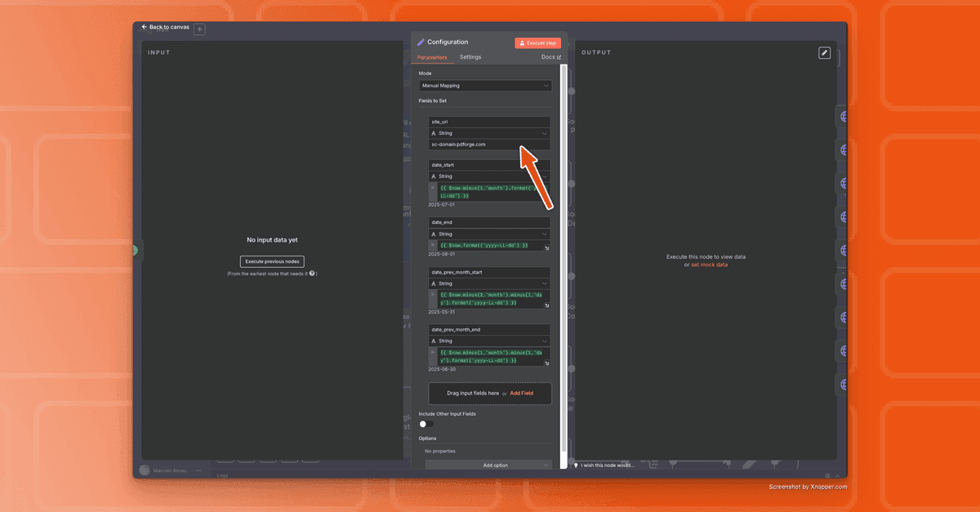This screenshot has height=512, width=980.
Task: Open the expression editor icon for date_start
Action: pos(546,196)
